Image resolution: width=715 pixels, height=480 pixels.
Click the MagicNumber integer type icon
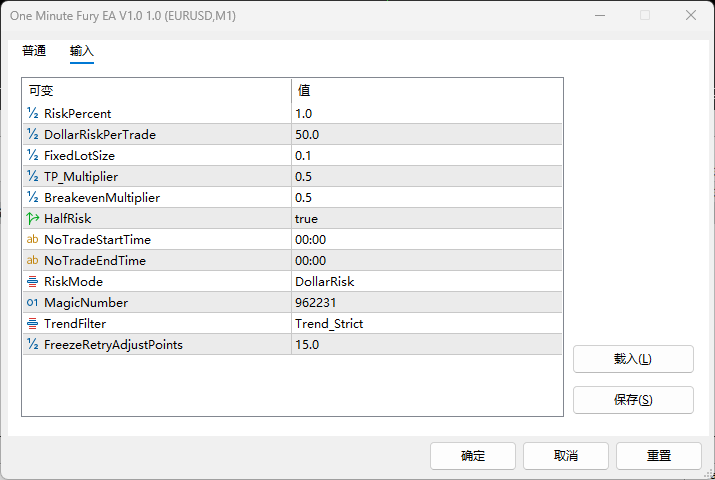pyautogui.click(x=32, y=303)
